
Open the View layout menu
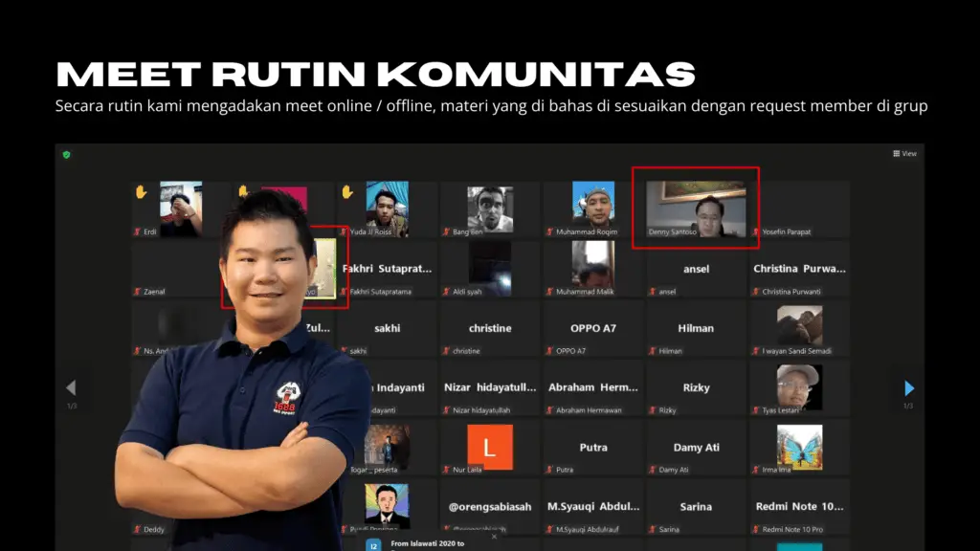[x=904, y=154]
